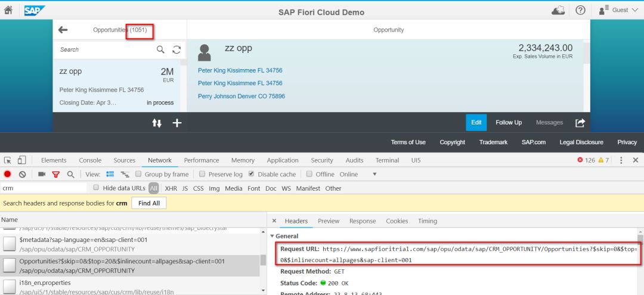Switch to the Sources tab
Screen dimensions: 644x295
point(125,160)
